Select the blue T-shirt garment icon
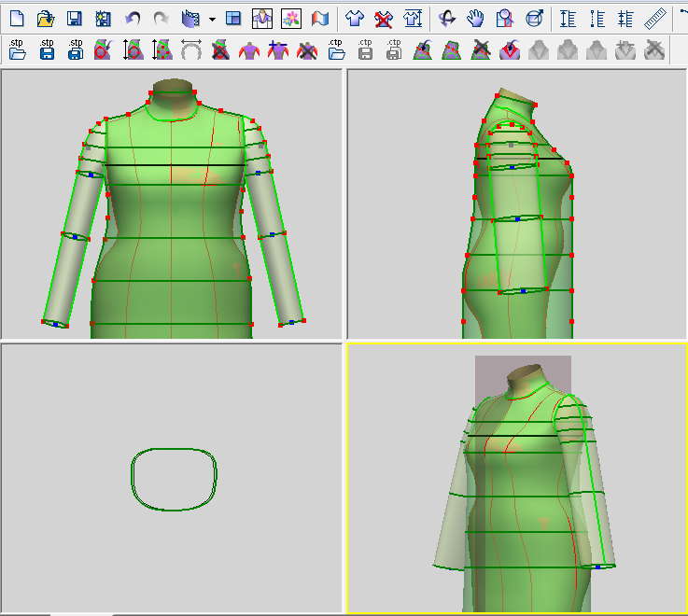 (354, 18)
